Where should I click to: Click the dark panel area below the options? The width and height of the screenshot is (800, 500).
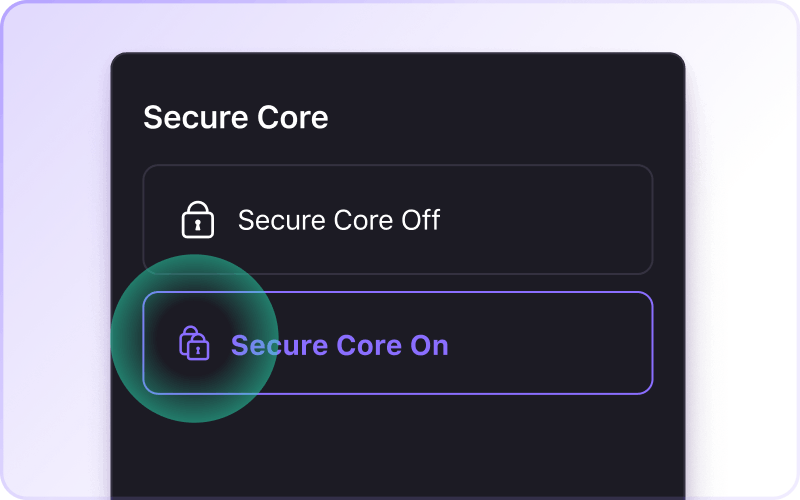400,450
